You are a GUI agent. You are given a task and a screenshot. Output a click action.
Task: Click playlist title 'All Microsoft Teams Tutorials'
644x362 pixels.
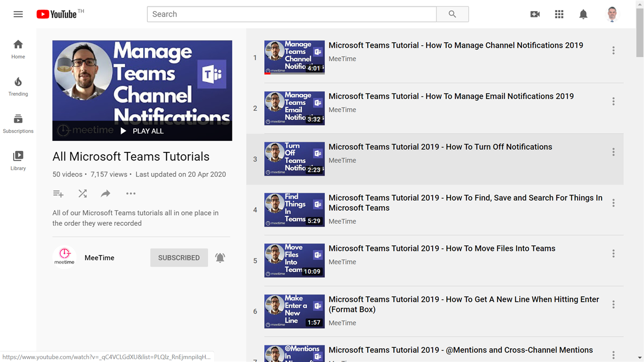(x=131, y=156)
